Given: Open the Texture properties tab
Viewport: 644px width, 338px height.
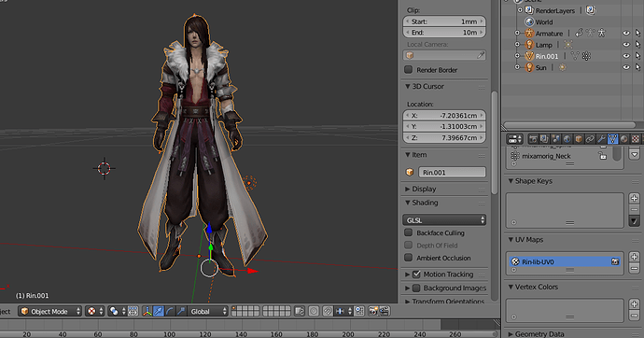Looking at the screenshot, I should pyautogui.click(x=636, y=139).
